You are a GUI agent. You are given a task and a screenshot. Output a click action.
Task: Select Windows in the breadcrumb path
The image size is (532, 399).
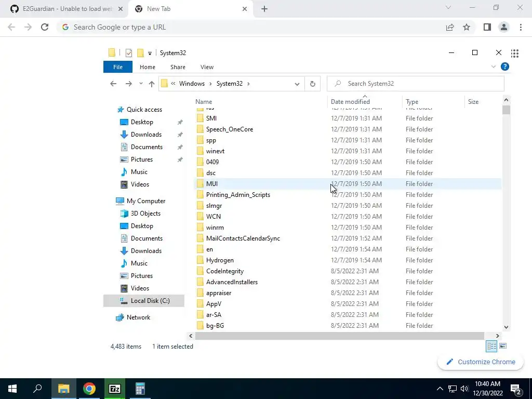coord(192,84)
